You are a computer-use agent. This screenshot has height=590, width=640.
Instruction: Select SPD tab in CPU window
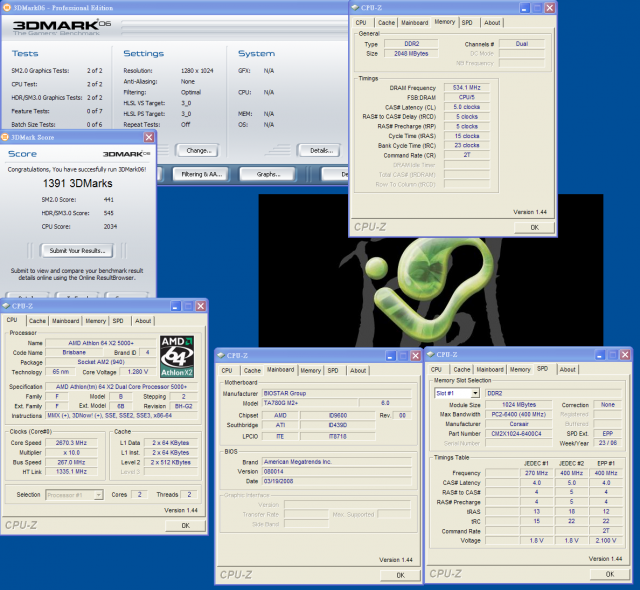(118, 321)
